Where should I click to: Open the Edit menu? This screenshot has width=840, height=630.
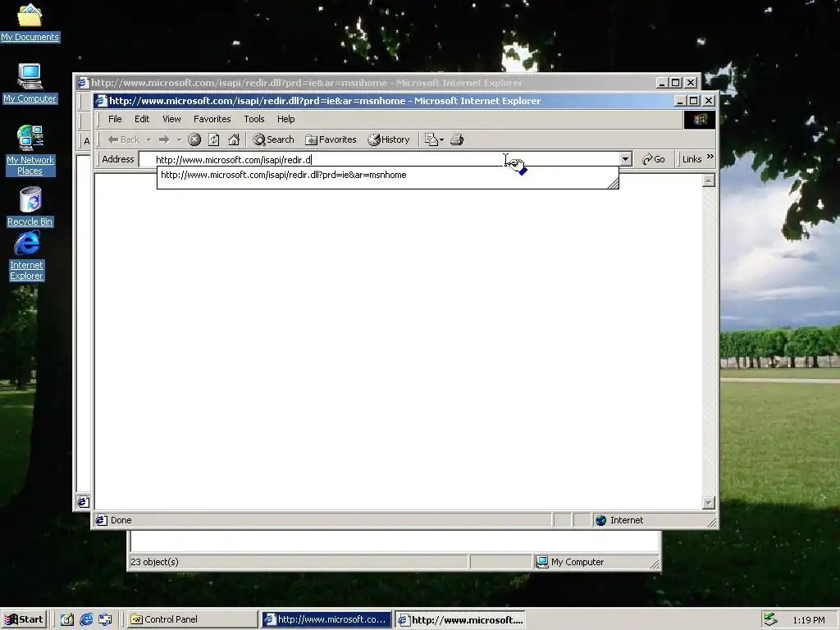pyautogui.click(x=141, y=119)
